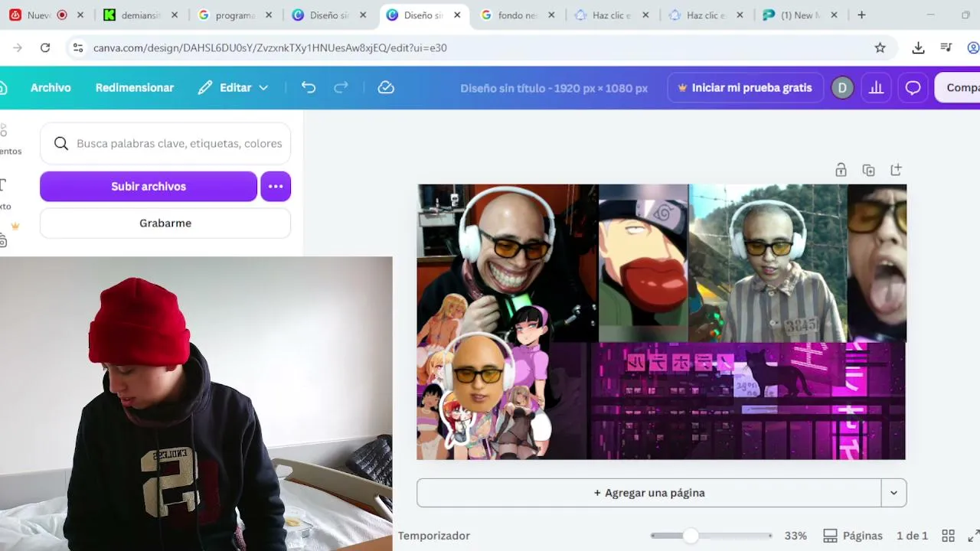Switch to the first 'Haz clic e' tab

click(612, 15)
